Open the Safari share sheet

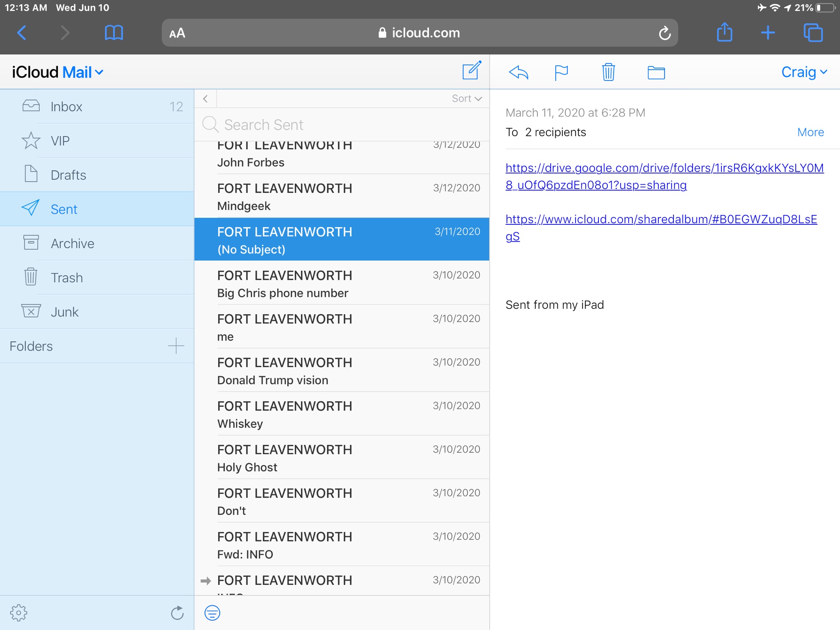[725, 32]
